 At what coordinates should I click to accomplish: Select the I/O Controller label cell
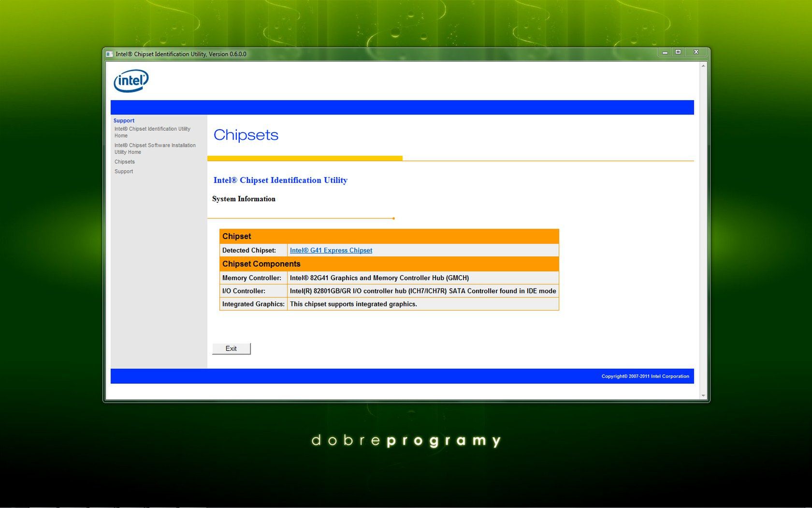(253, 291)
